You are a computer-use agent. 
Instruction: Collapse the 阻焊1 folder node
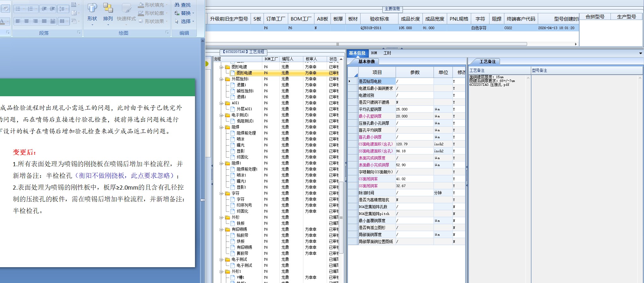[222, 163]
